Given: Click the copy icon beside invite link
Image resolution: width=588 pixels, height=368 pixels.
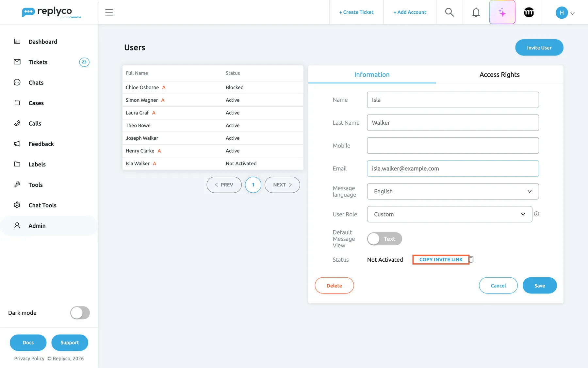Looking at the screenshot, I should (471, 259).
